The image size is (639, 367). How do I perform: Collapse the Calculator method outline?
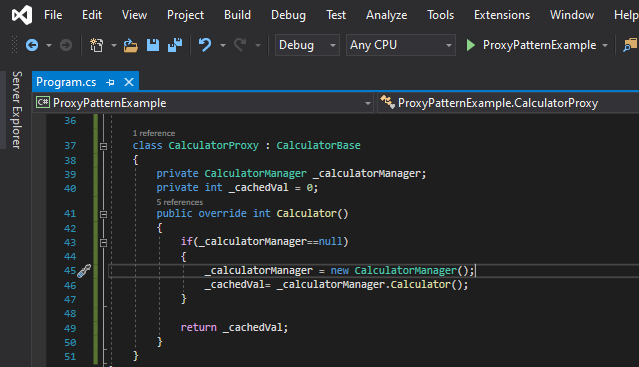[x=104, y=214]
